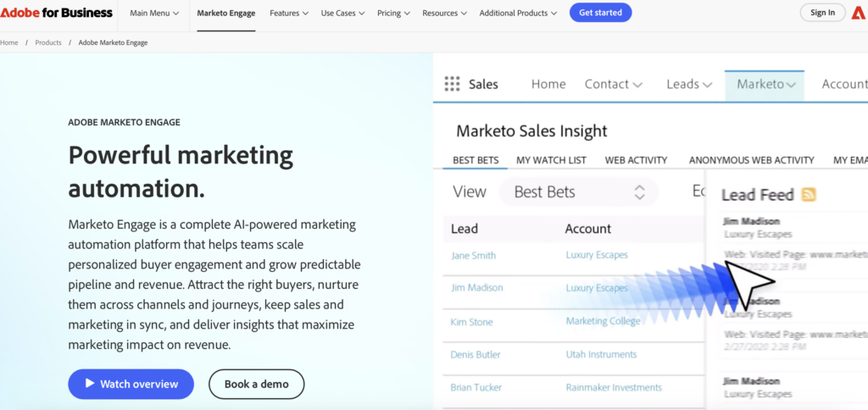This screenshot has width=868, height=410.
Task: Open the Features dropdown menu
Action: (x=290, y=14)
